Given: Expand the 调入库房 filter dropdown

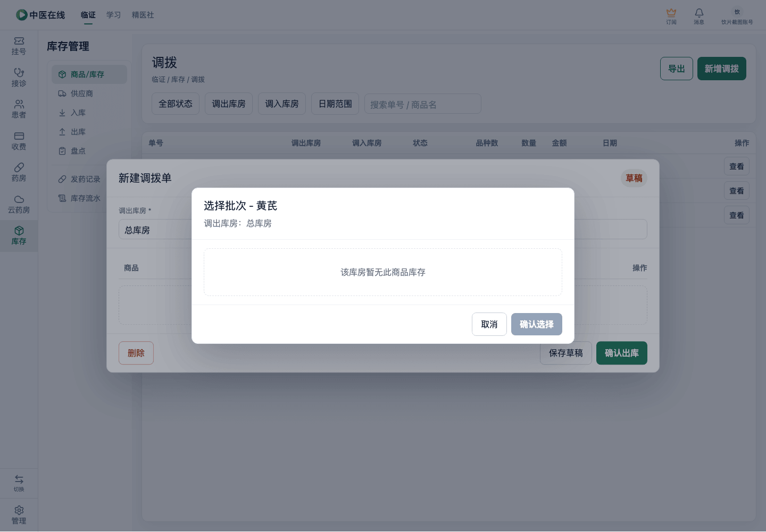Looking at the screenshot, I should pyautogui.click(x=282, y=104).
